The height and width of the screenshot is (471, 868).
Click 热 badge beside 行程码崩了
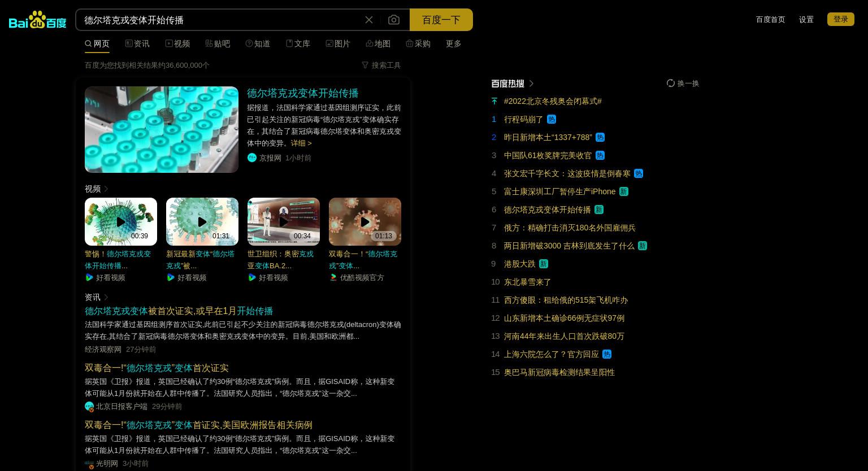[552, 119]
